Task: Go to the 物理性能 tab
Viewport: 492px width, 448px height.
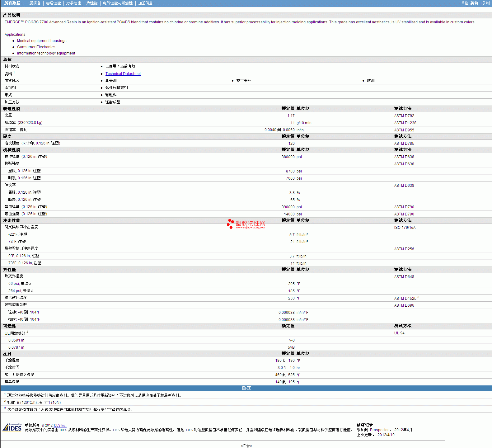Action: (53, 3)
